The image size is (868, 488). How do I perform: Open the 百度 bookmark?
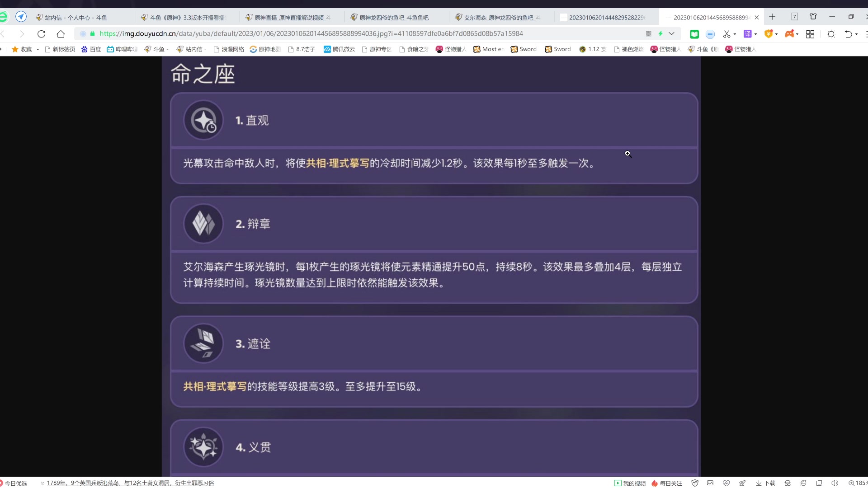point(91,49)
